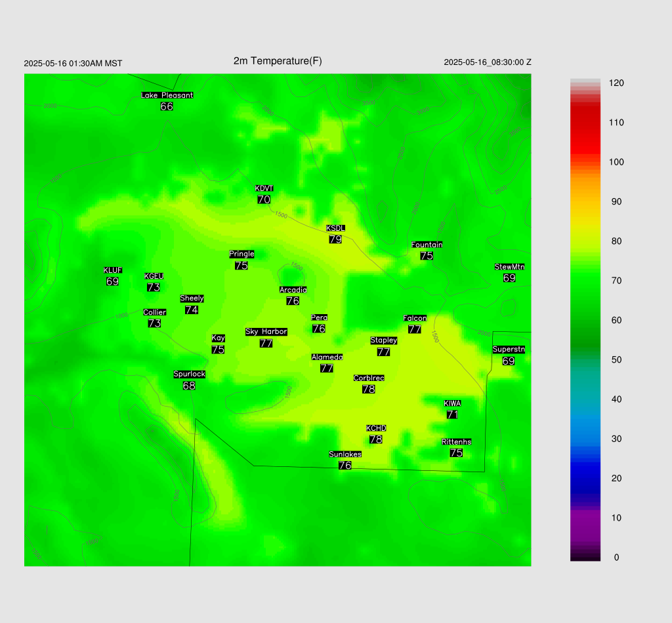Click the 50 label on color scale

coord(616,359)
